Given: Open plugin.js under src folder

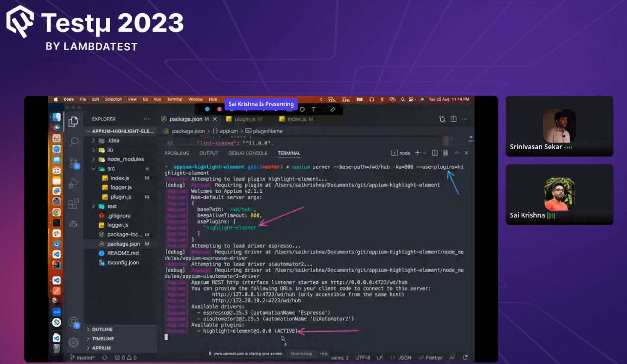Looking at the screenshot, I should [121, 197].
